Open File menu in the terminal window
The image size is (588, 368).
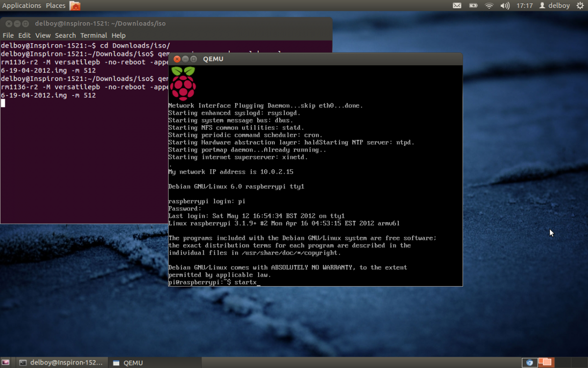coord(8,35)
